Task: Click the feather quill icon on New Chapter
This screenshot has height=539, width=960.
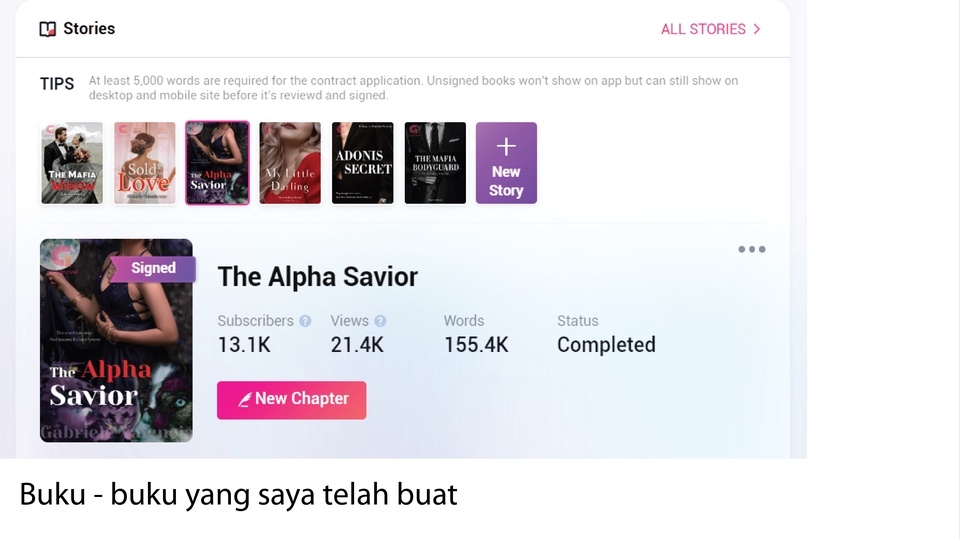Action: point(244,400)
